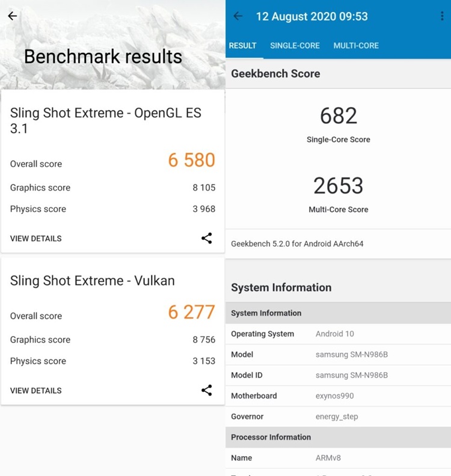
Task: Tap the Single-Core Score value 682
Action: pyautogui.click(x=339, y=115)
